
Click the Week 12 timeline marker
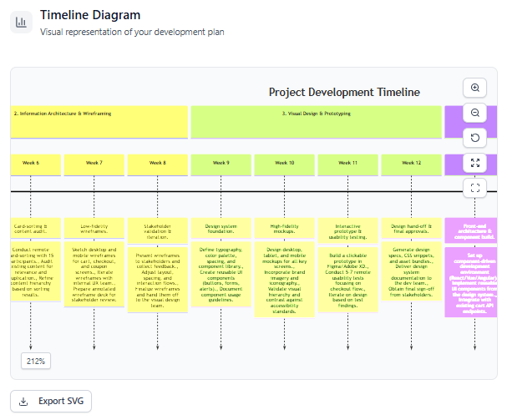pos(411,164)
